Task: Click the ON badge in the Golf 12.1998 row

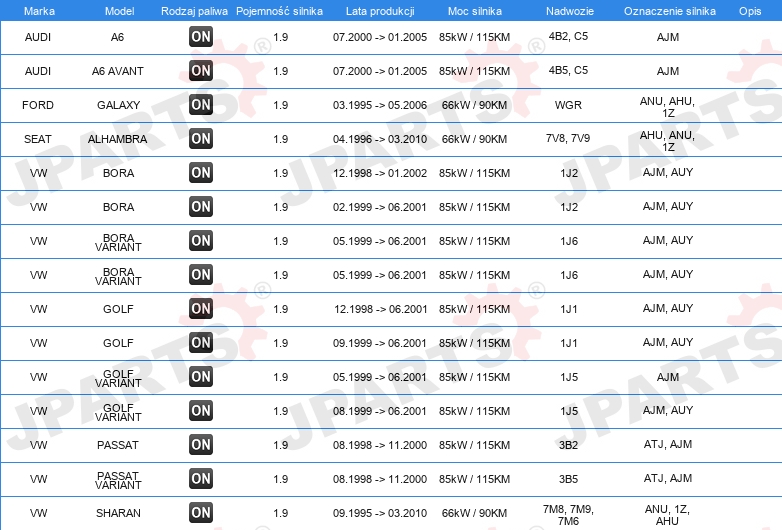Action: [x=201, y=308]
